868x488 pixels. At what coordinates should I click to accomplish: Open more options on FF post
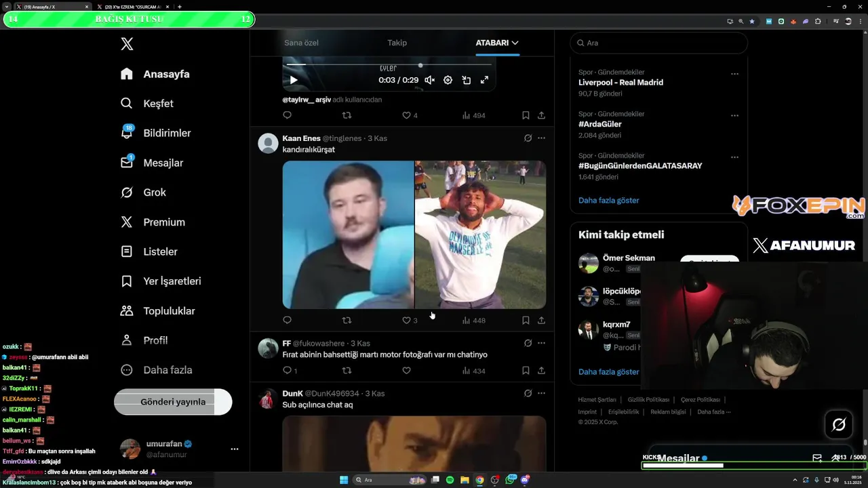541,344
